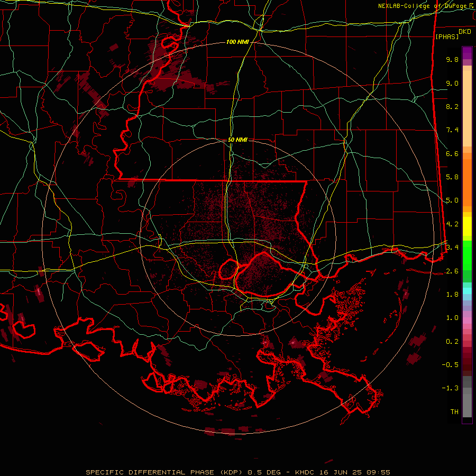Select the 6.6 value on the scale
The image size is (476, 476).
click(452, 153)
